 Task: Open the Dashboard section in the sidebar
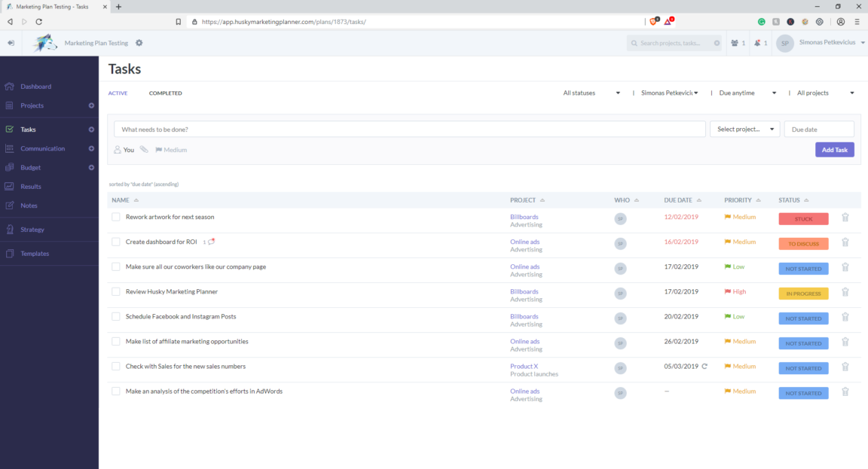point(35,86)
